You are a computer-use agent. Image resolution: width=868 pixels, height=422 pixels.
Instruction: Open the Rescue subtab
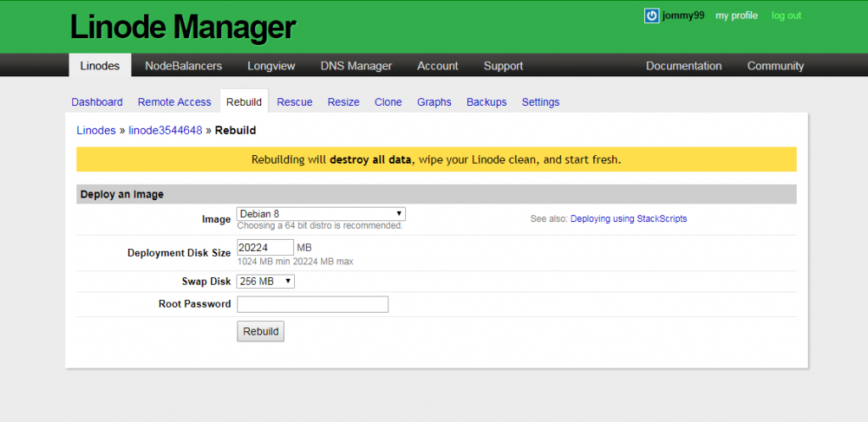[294, 103]
